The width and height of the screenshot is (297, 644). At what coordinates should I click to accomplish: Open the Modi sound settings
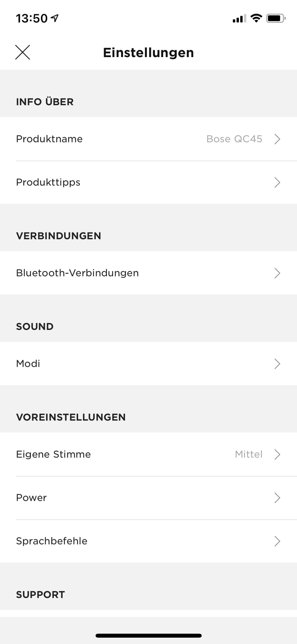coord(28,364)
